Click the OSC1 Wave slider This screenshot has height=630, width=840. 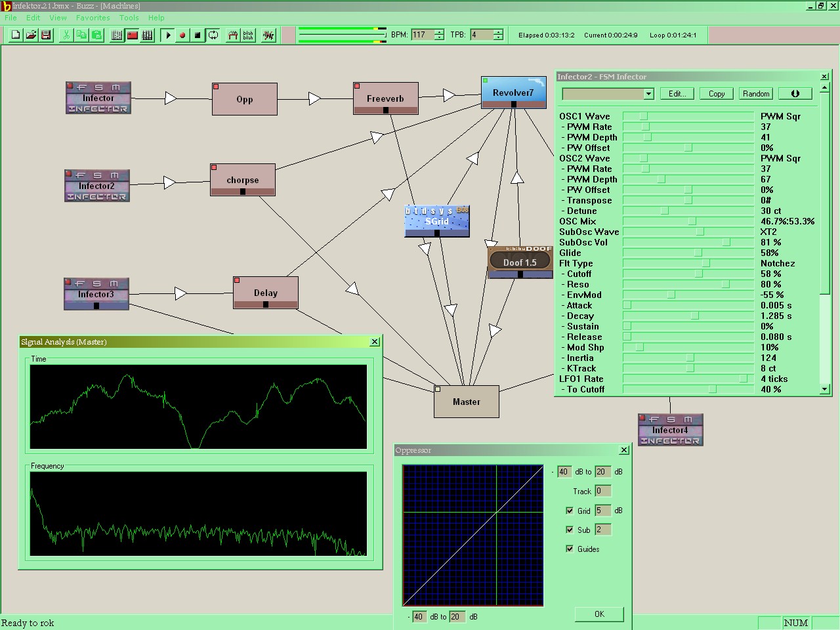688,116
